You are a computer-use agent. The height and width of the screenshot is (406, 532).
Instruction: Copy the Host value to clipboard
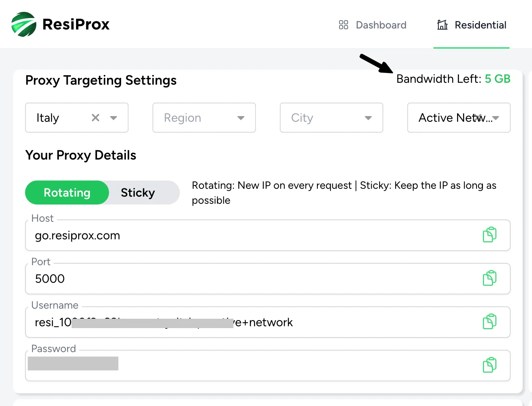point(490,234)
